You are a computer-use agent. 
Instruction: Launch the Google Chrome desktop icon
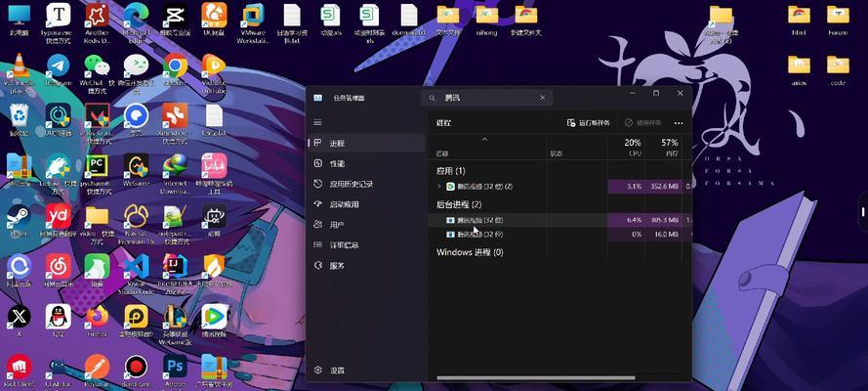pos(175,65)
